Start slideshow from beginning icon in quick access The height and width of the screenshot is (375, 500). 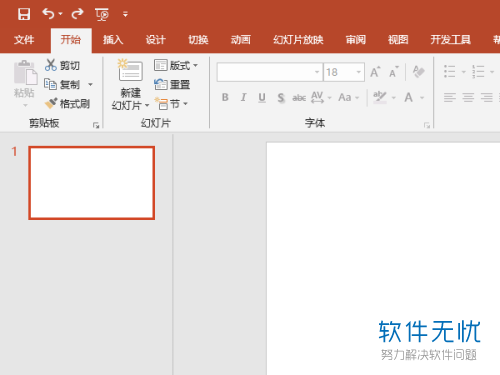pyautogui.click(x=102, y=14)
